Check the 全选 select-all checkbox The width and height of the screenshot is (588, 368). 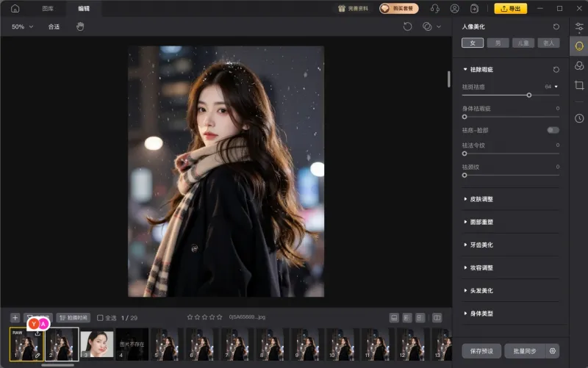point(100,318)
